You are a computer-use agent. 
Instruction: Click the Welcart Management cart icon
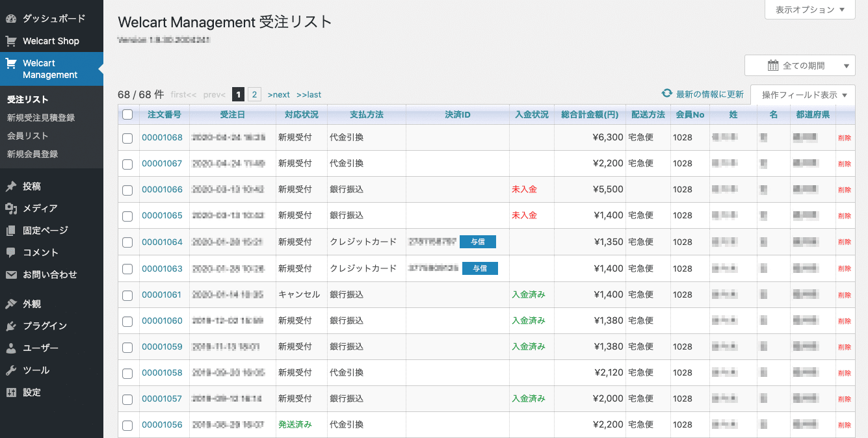[11, 64]
